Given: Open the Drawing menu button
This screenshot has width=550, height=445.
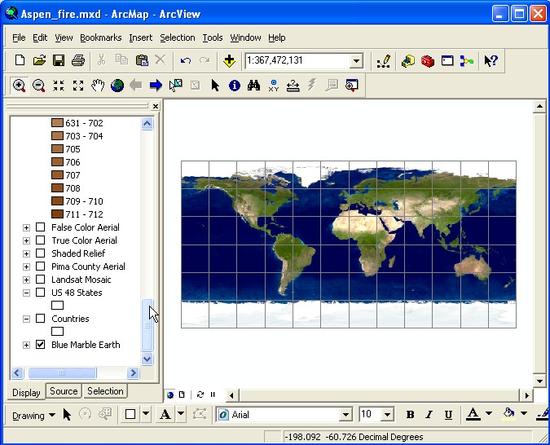Looking at the screenshot, I should click(33, 416).
